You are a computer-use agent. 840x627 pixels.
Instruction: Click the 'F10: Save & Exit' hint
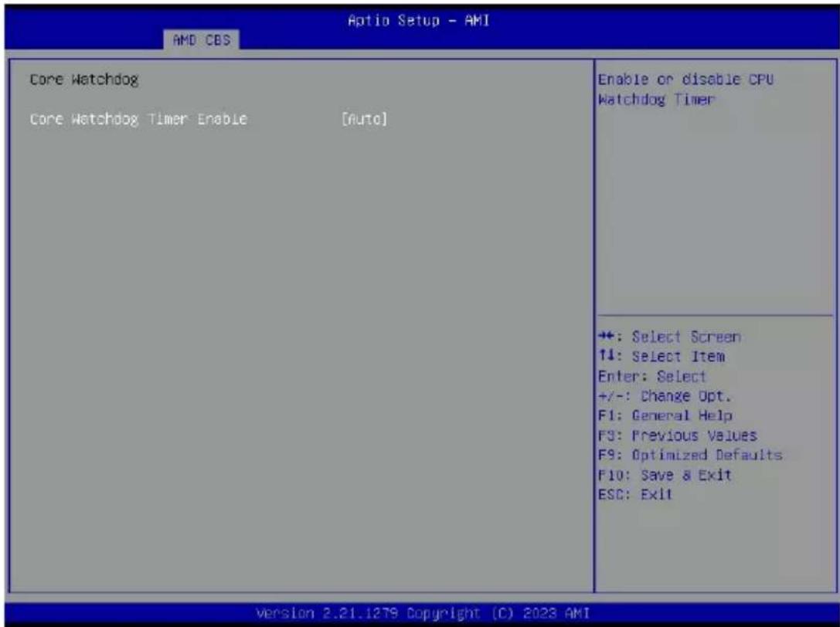point(665,475)
